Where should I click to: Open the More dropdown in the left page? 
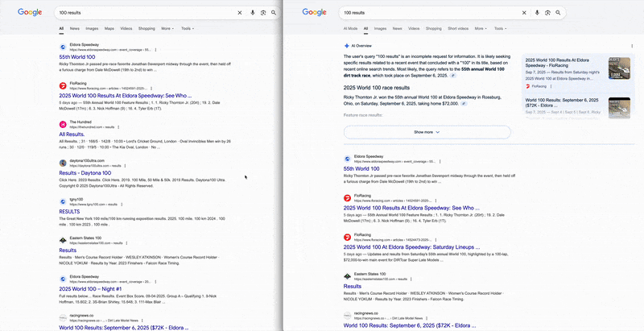pyautogui.click(x=167, y=28)
